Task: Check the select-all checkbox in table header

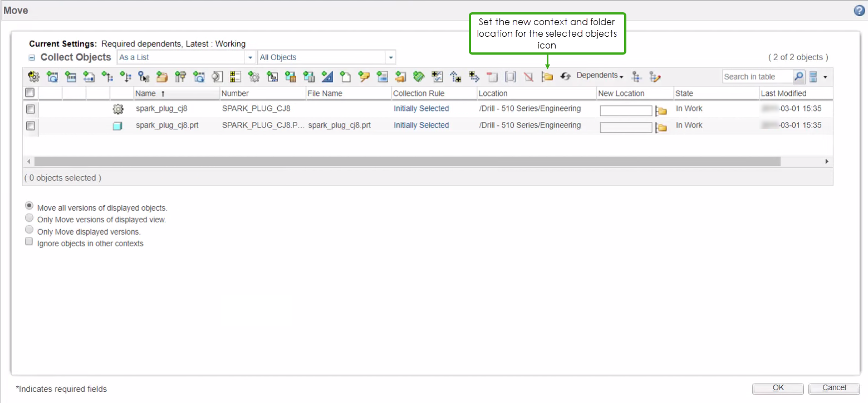Action: (31, 93)
